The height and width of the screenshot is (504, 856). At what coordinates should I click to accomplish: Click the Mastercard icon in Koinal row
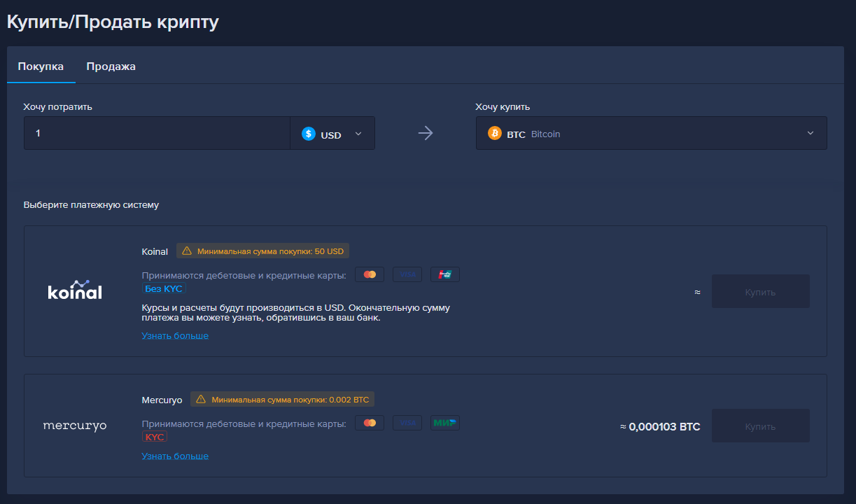click(370, 274)
